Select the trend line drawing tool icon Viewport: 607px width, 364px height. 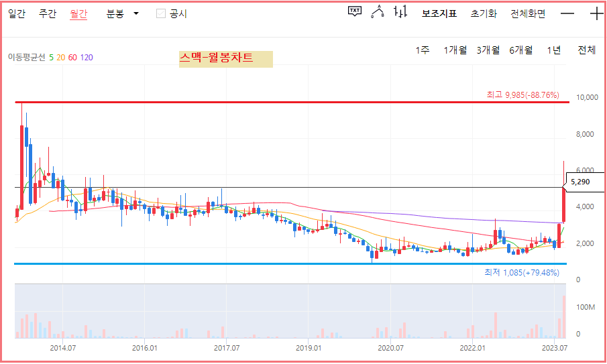(378, 11)
